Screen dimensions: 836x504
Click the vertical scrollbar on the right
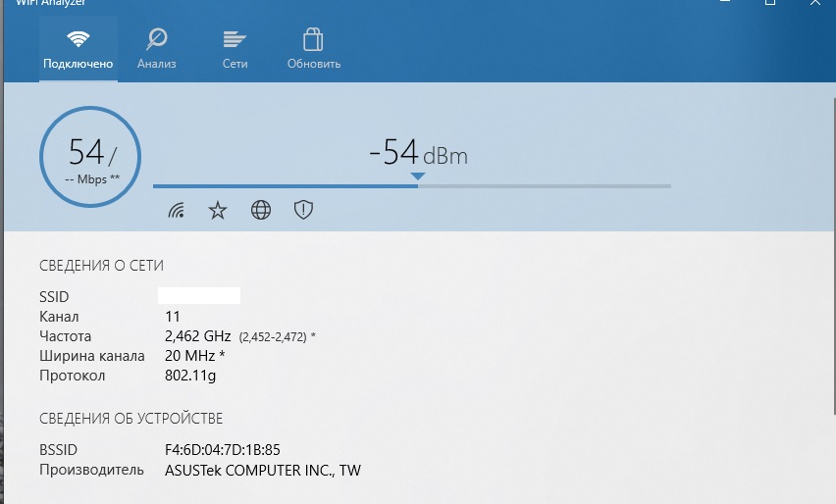(x=834, y=255)
